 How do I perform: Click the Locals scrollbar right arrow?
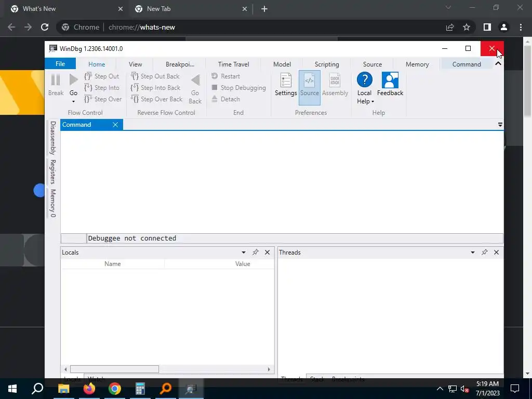click(269, 369)
